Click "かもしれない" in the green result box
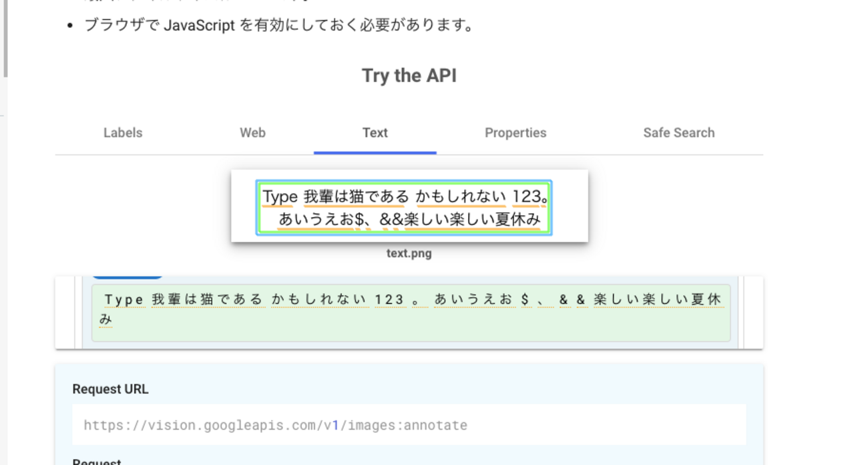The width and height of the screenshot is (868, 465). pos(319,300)
